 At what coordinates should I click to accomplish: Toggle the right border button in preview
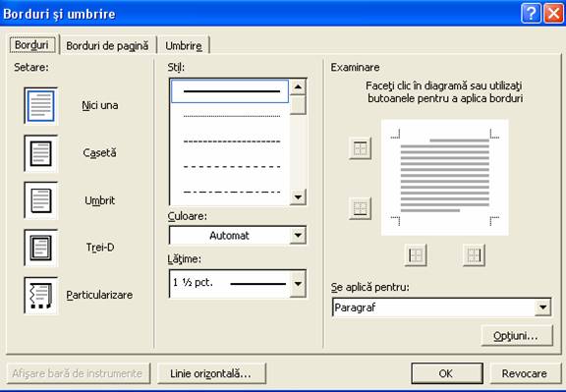(474, 254)
